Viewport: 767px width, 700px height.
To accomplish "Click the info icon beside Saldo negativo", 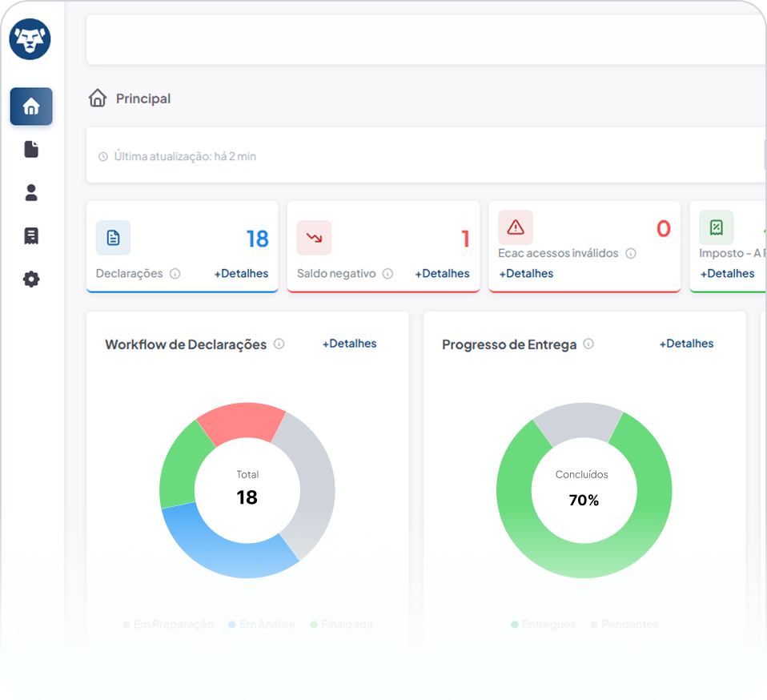I will click(x=388, y=274).
